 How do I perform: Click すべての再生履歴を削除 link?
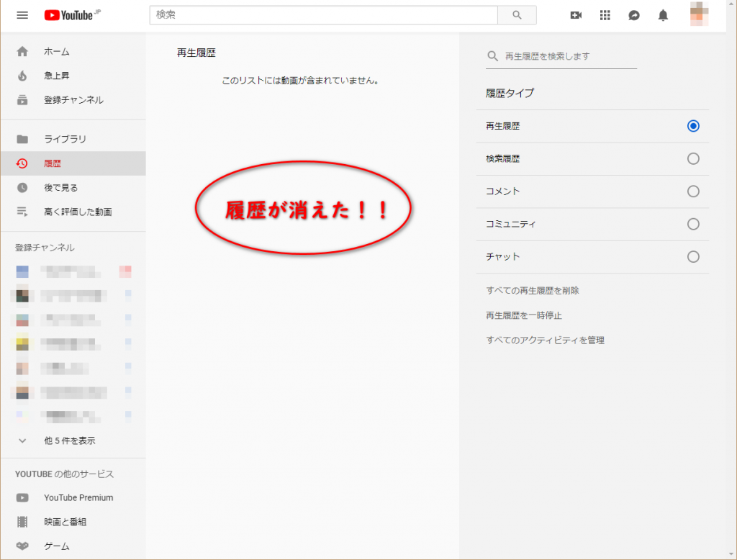point(533,291)
